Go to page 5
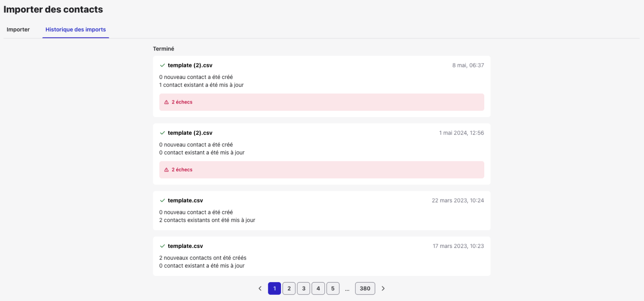644x301 pixels. (x=333, y=289)
